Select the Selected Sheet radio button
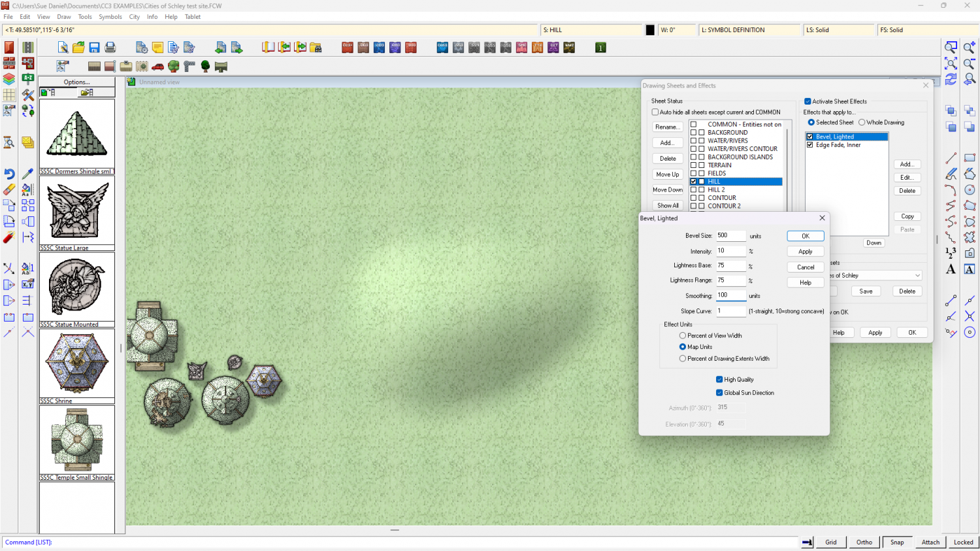Image resolution: width=980 pixels, height=551 pixels. click(811, 122)
